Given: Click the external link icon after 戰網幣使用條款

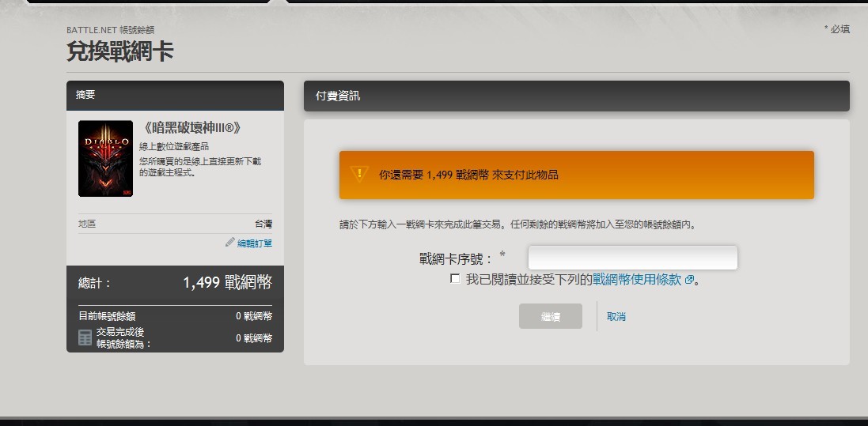Looking at the screenshot, I should point(689,280).
